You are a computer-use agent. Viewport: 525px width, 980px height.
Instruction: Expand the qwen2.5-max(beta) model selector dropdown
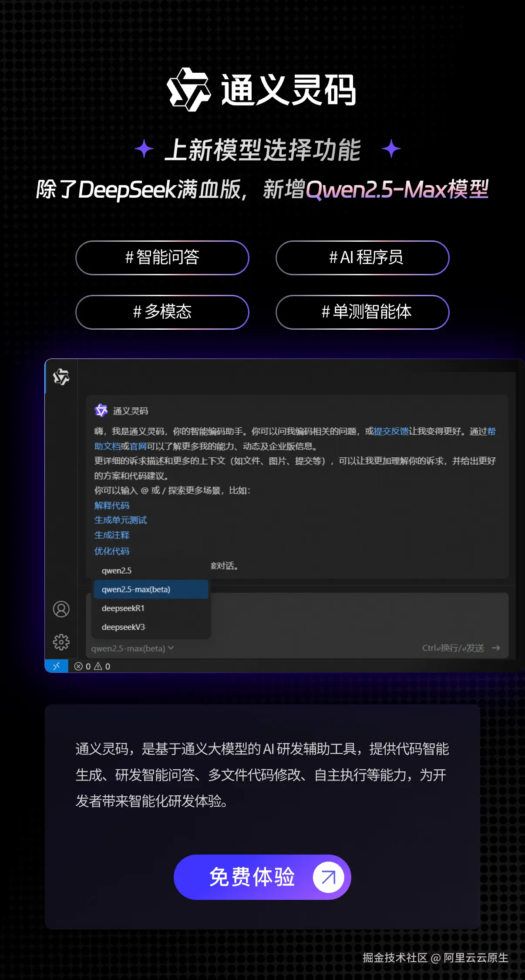[x=133, y=648]
